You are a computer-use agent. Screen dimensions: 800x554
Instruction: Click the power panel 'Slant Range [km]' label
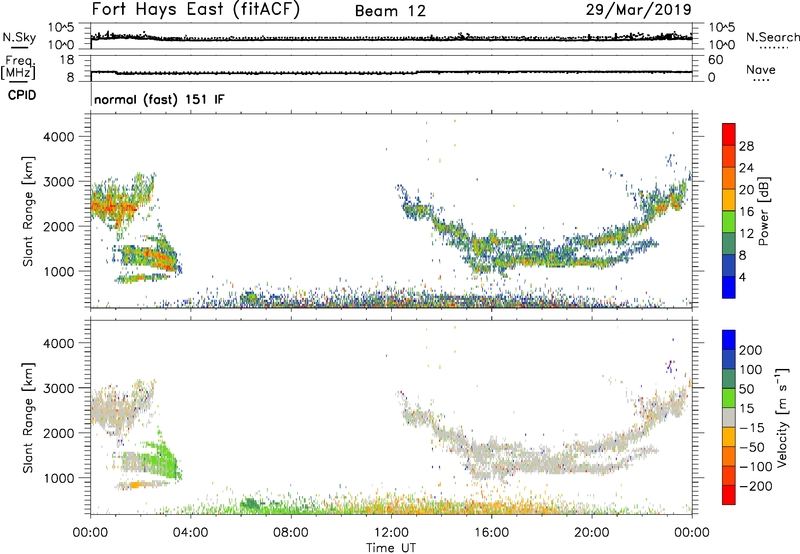click(28, 211)
